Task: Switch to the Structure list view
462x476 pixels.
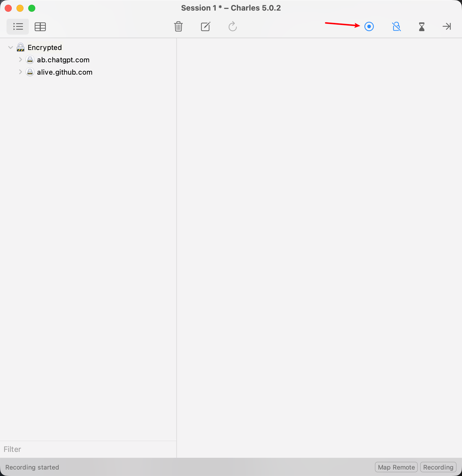Action: [18, 27]
